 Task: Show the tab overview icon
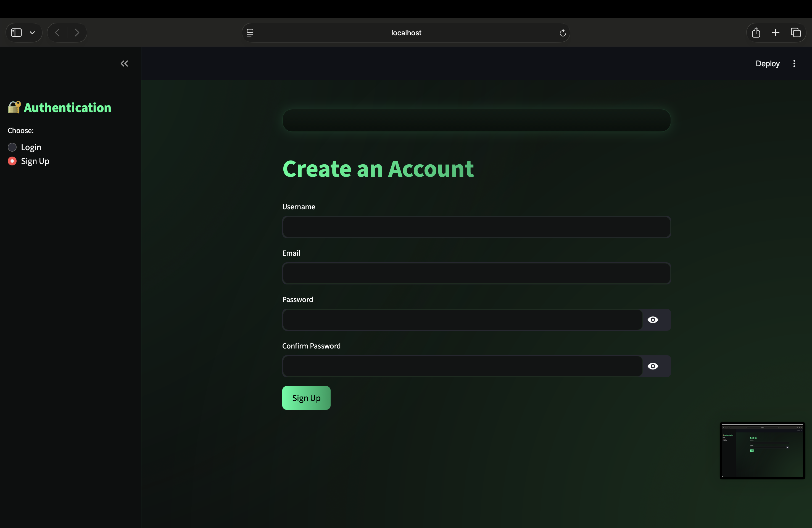(x=796, y=33)
